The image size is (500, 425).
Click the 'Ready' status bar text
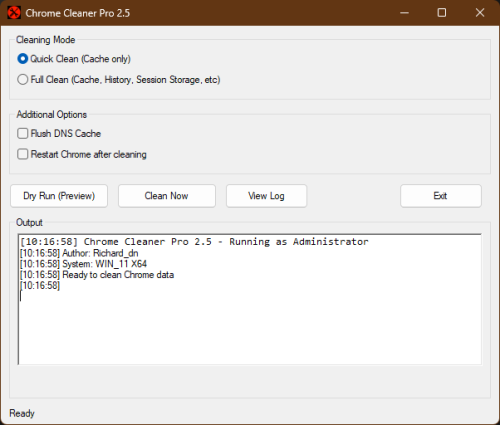coord(22,413)
